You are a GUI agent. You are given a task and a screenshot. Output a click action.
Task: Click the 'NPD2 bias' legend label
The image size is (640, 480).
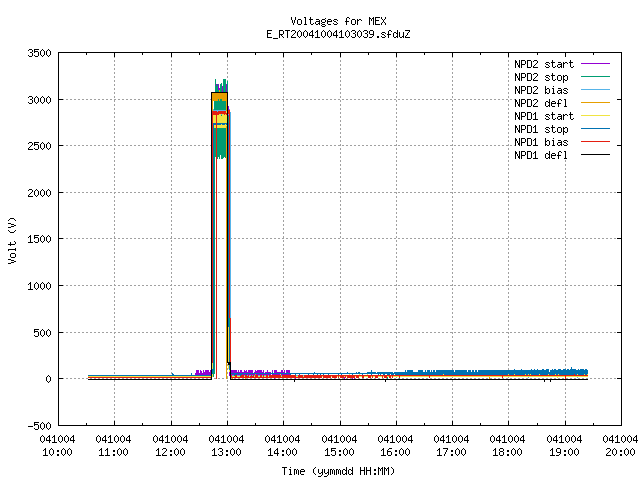541,90
